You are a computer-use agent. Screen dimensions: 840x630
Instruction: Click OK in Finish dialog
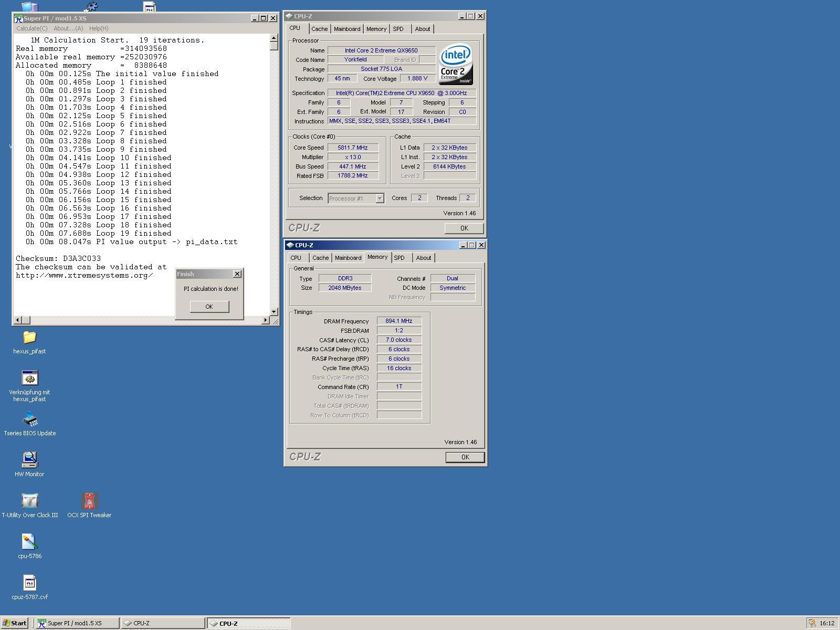tap(209, 307)
